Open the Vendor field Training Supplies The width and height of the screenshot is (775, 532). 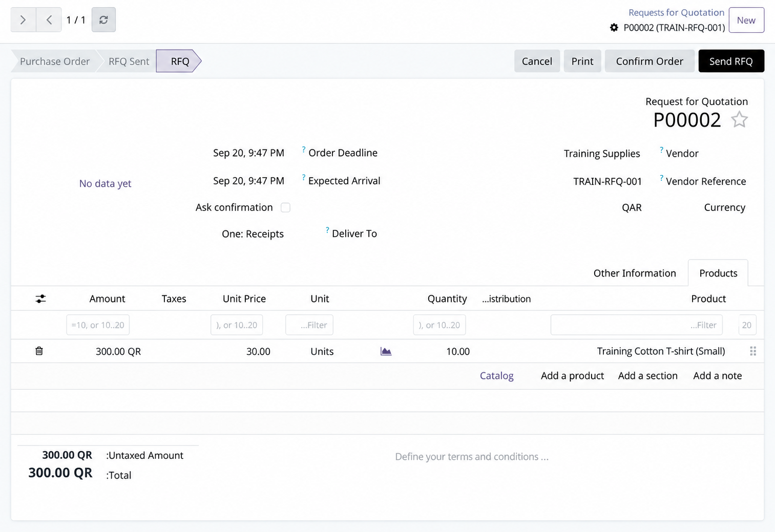click(x=602, y=154)
